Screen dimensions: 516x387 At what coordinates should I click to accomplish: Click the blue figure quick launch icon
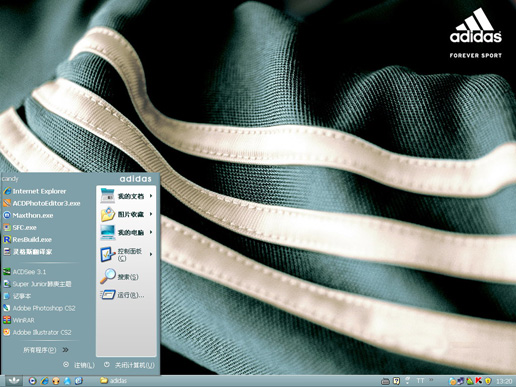click(x=67, y=381)
